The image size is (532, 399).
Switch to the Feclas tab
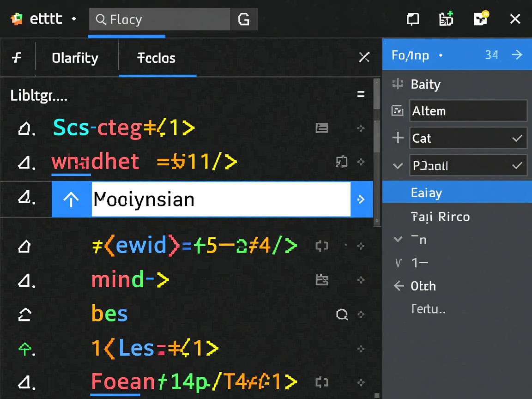[157, 58]
